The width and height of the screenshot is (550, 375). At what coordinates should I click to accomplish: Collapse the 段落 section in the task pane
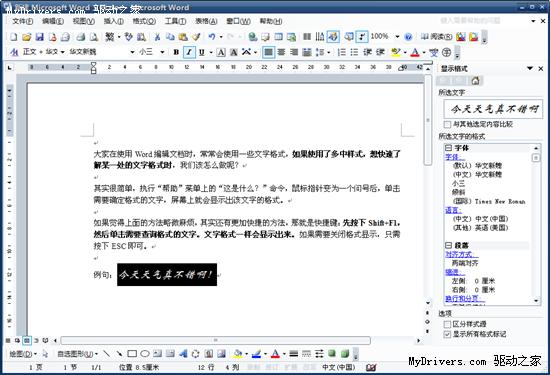(x=448, y=245)
